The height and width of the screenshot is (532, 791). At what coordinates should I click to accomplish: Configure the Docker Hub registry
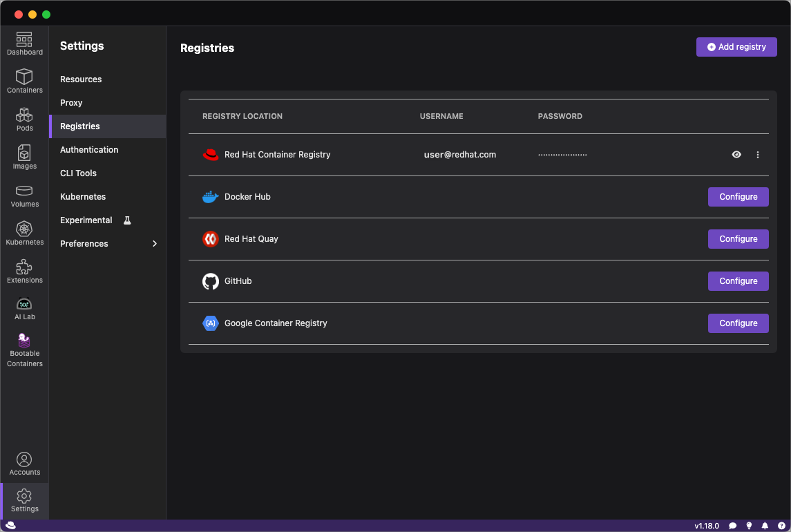point(738,197)
